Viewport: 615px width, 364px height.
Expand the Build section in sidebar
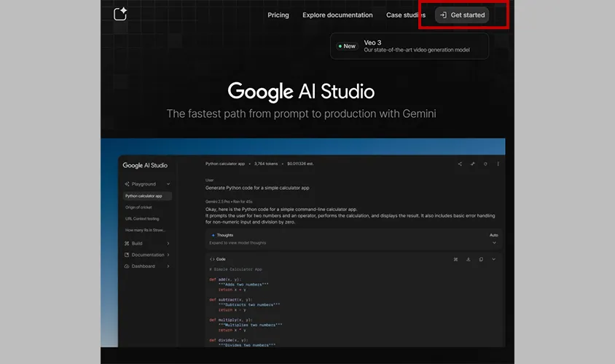pos(168,243)
